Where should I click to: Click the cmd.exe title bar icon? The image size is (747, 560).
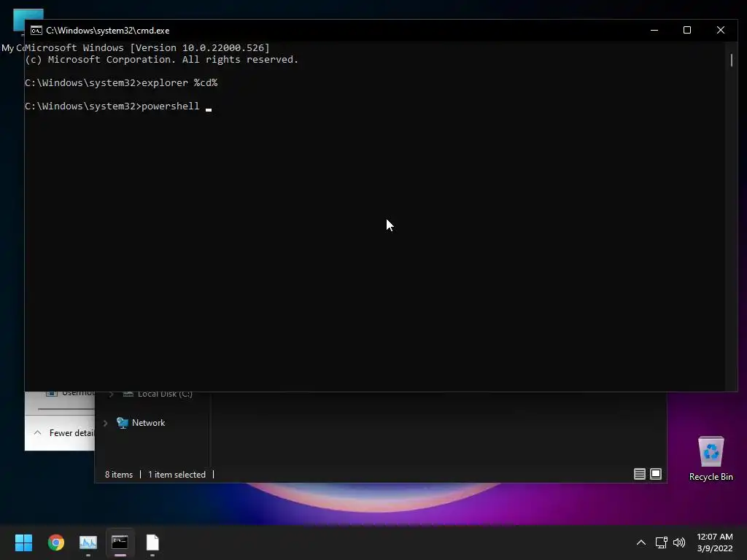coord(36,31)
